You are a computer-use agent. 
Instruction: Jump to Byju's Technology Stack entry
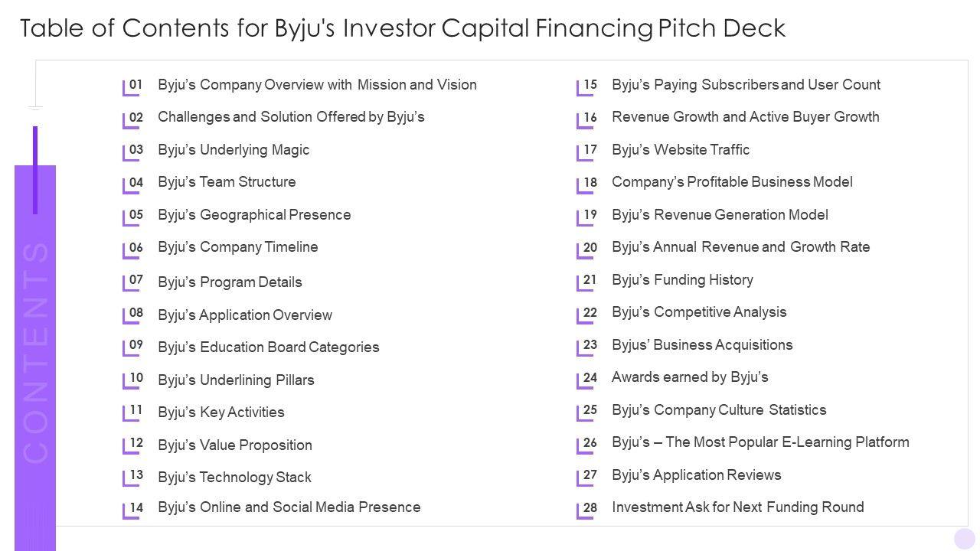(x=234, y=478)
